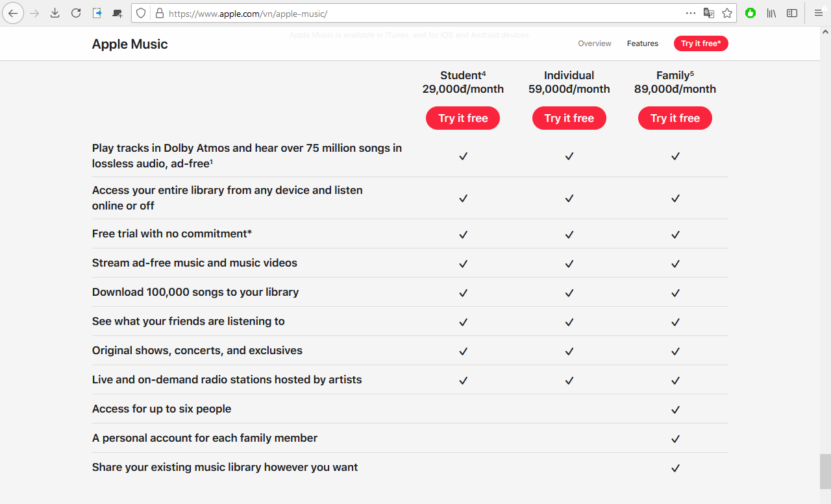Click Student checkmark for Download 100,000 songs
The image size is (831, 504).
click(463, 293)
